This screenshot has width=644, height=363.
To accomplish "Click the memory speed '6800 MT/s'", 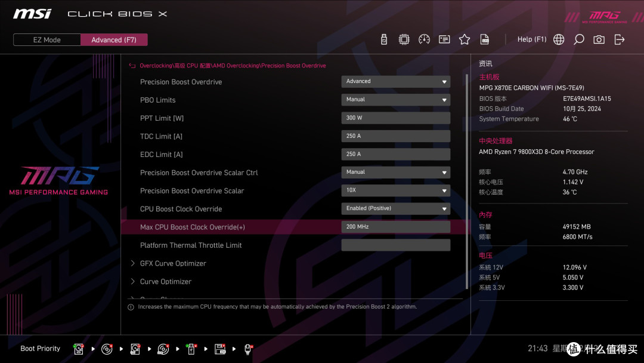I will (x=577, y=237).
